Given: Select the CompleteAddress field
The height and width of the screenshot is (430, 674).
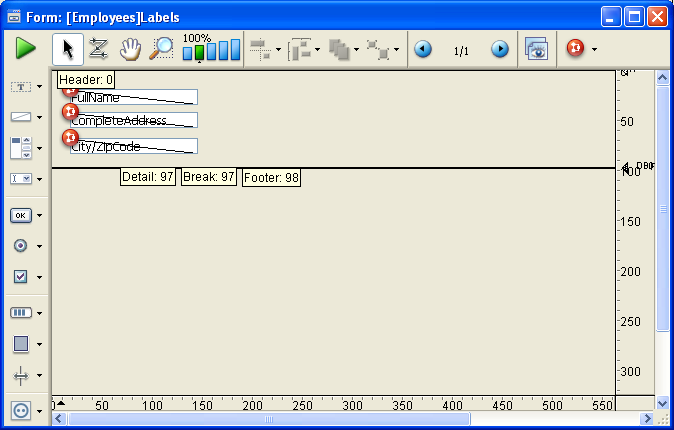Looking at the screenshot, I should [134, 120].
